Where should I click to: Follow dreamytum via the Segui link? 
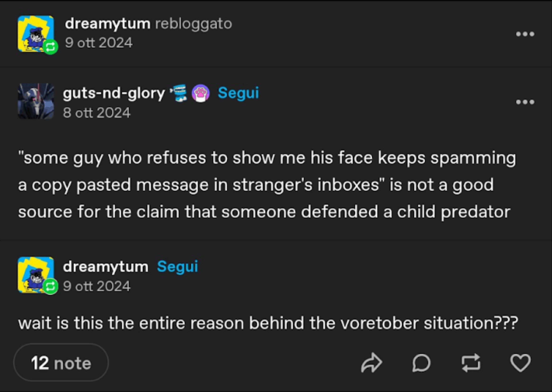click(177, 267)
